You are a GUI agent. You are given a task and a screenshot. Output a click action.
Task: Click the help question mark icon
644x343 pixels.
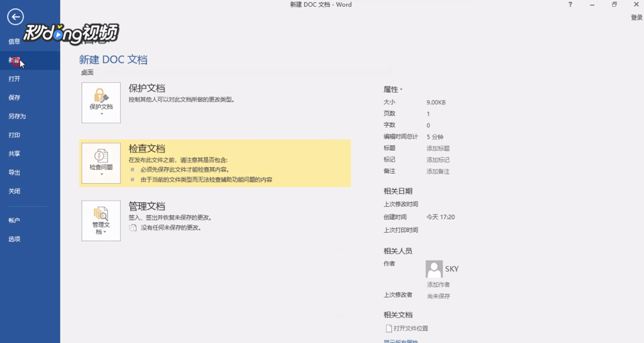pyautogui.click(x=570, y=5)
